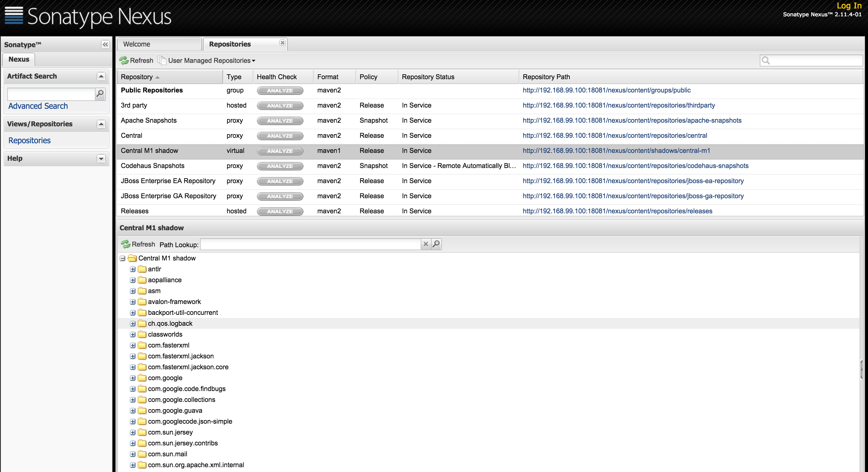Click the Central M1 shadow repository path link
Image resolution: width=868 pixels, height=472 pixels.
click(616, 150)
